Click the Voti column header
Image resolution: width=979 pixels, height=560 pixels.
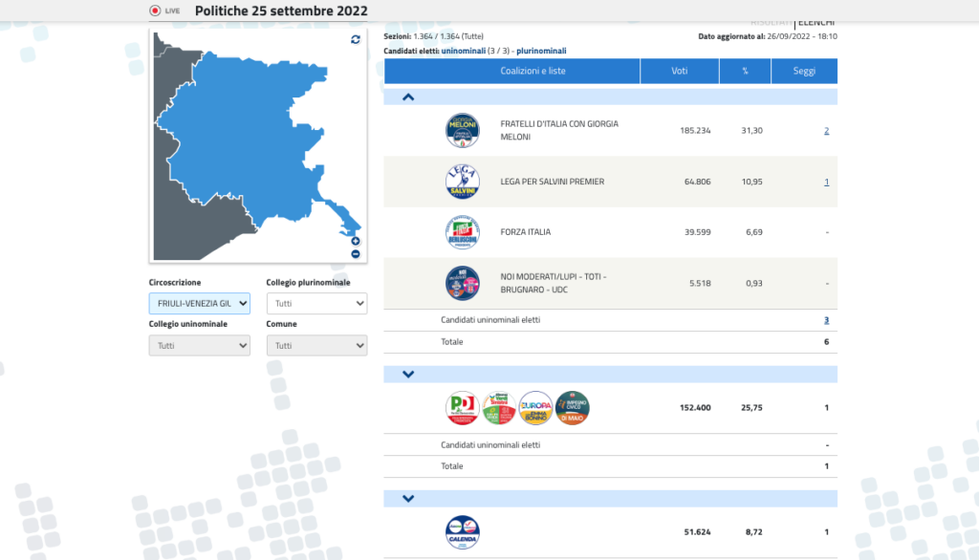tap(680, 71)
